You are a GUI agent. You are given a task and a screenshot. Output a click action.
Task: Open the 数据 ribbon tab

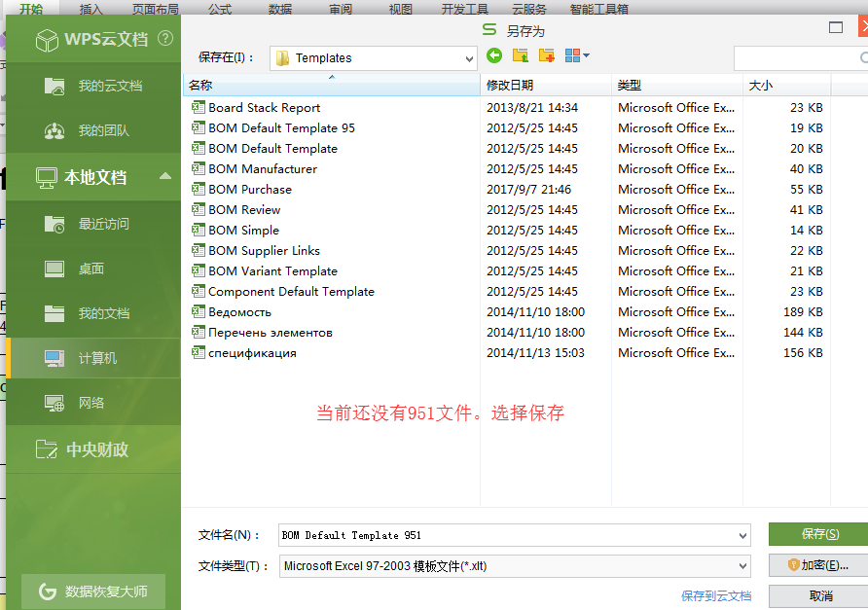click(279, 9)
